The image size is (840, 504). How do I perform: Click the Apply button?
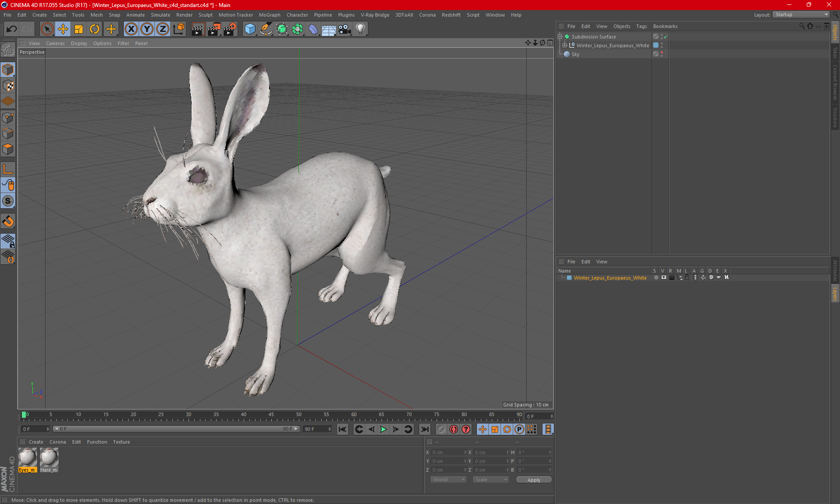coord(534,480)
